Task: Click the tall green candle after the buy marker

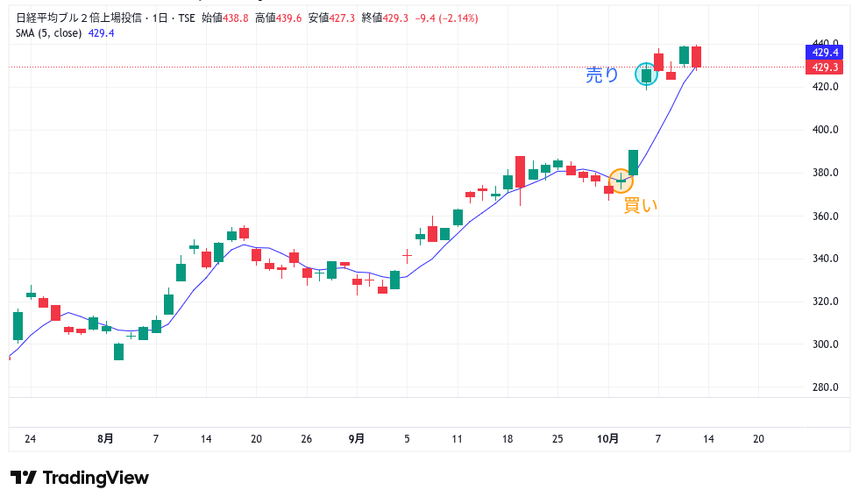Action: coord(633,162)
